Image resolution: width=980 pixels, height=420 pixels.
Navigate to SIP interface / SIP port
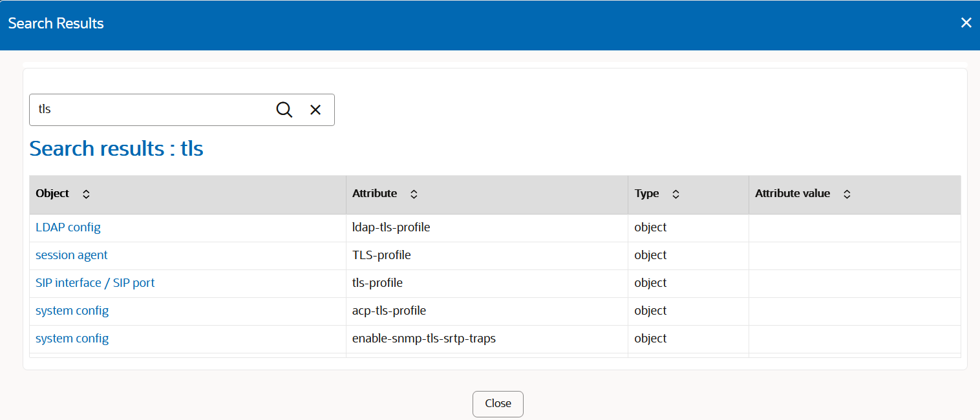pos(94,282)
